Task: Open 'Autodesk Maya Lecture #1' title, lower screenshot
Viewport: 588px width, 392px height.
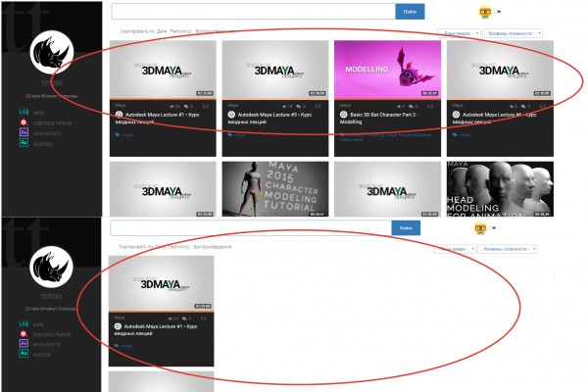Action: click(156, 329)
